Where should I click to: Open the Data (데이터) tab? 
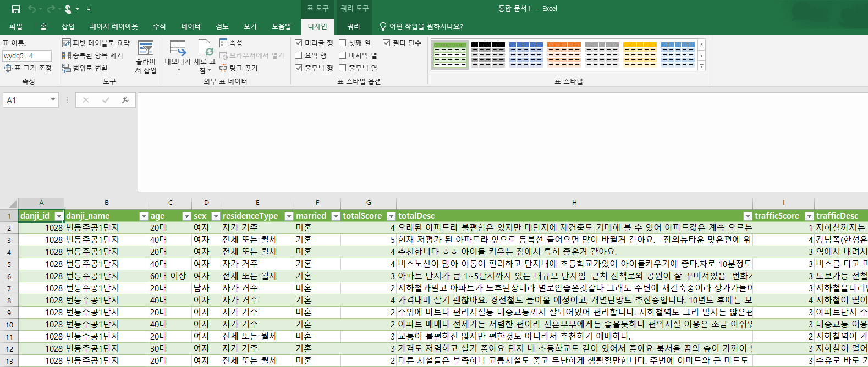[x=191, y=26]
